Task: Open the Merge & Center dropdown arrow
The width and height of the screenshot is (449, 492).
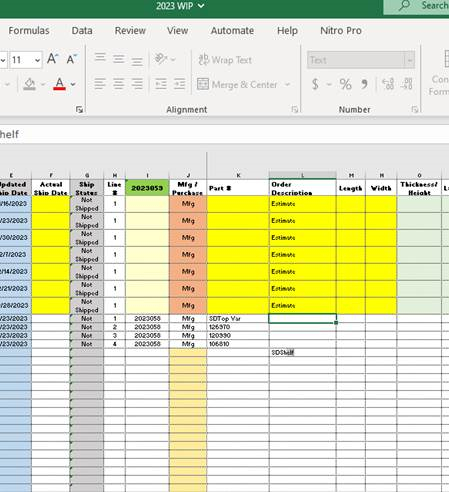Action: (x=287, y=85)
